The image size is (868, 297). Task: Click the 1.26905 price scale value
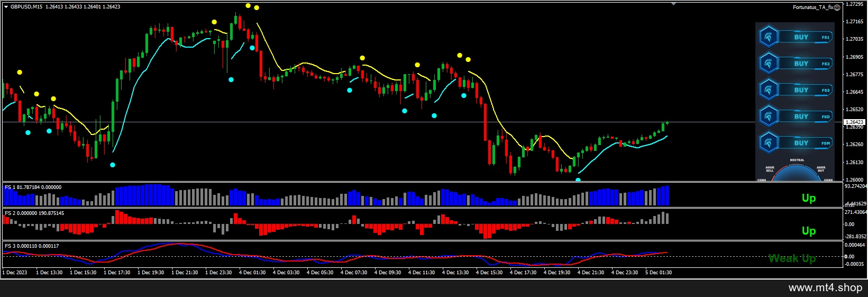pyautogui.click(x=855, y=57)
